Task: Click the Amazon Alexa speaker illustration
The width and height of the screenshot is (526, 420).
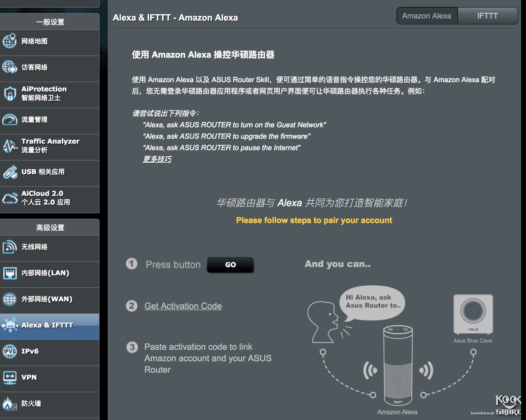Action: [398, 365]
